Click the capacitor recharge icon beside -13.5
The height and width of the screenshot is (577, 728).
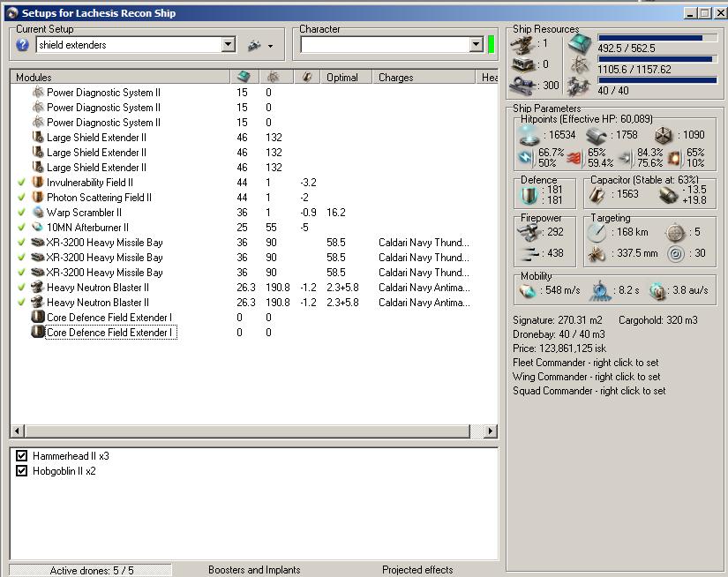[x=668, y=195]
